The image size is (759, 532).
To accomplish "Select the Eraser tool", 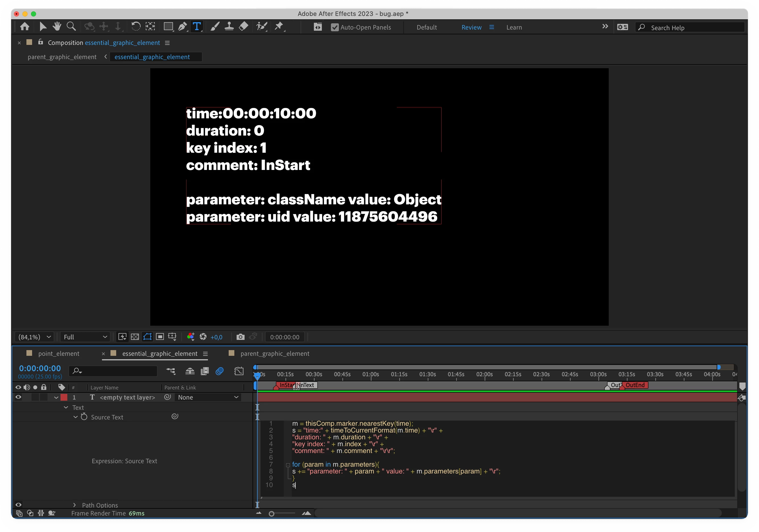I will [x=244, y=26].
